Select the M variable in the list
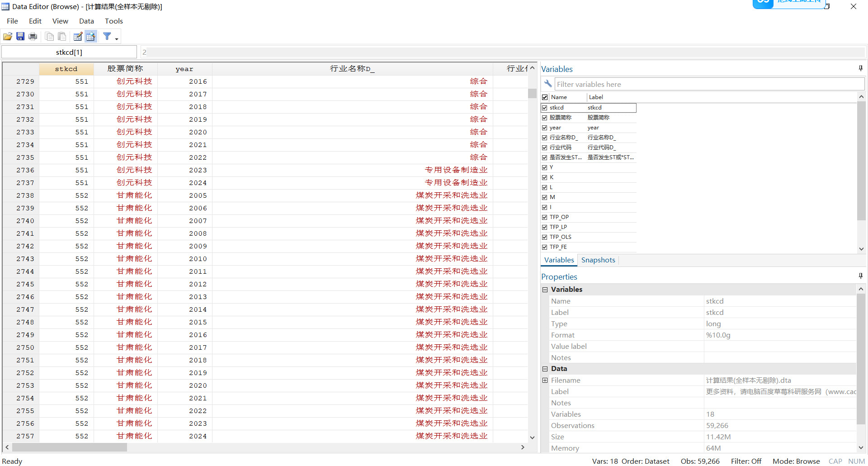Screen dimensions: 868x466 coord(552,197)
